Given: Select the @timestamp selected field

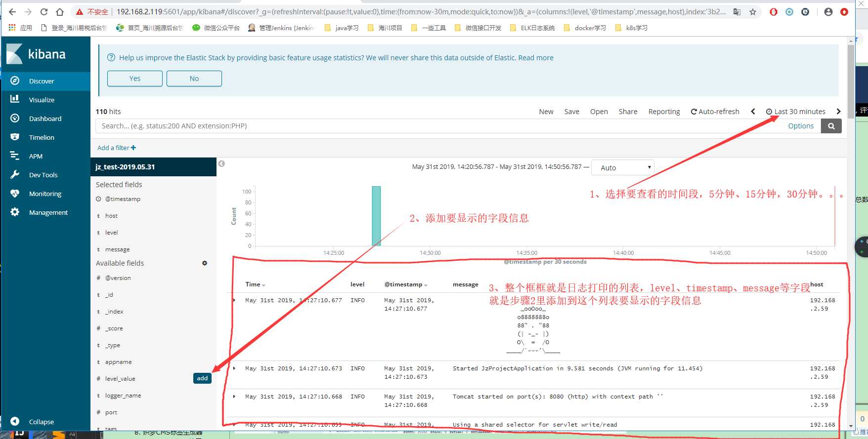Looking at the screenshot, I should (123, 199).
